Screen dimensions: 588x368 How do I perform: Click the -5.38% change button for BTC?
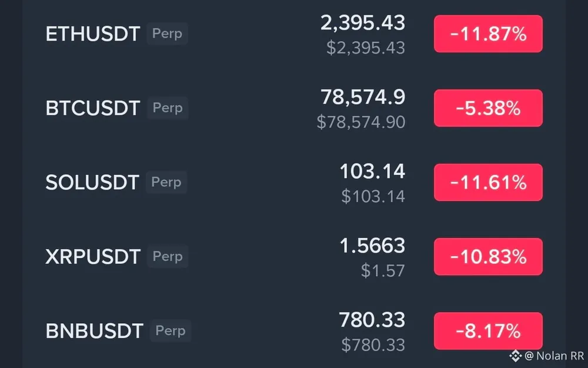[x=488, y=108]
